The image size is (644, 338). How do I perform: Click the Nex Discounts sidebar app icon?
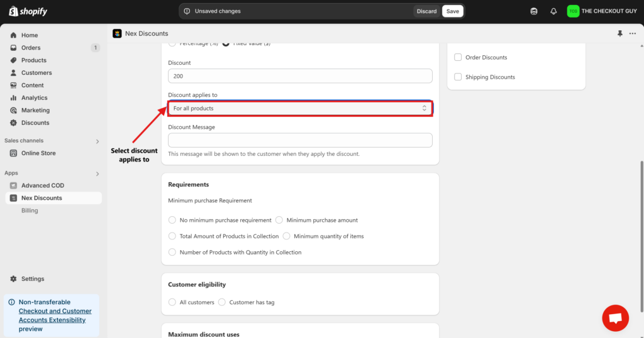pos(14,198)
